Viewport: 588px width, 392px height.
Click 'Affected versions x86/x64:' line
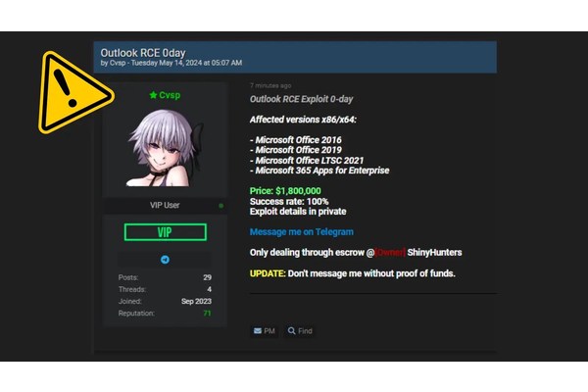[x=303, y=120]
